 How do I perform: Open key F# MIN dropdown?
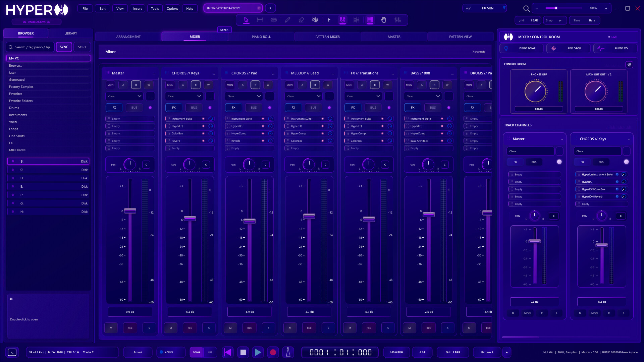[x=484, y=8]
